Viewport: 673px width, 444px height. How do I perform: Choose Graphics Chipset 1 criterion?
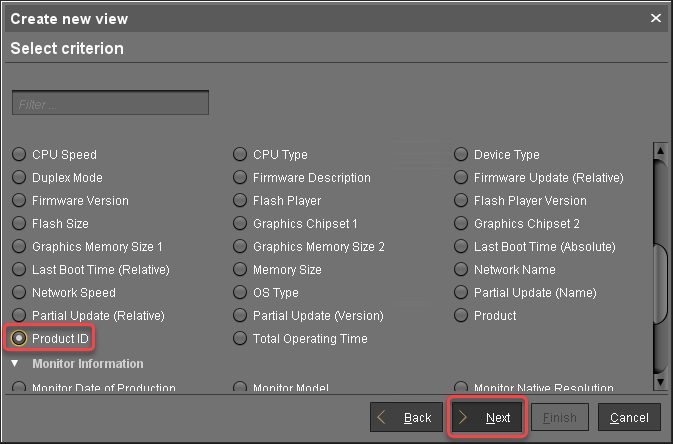click(240, 224)
